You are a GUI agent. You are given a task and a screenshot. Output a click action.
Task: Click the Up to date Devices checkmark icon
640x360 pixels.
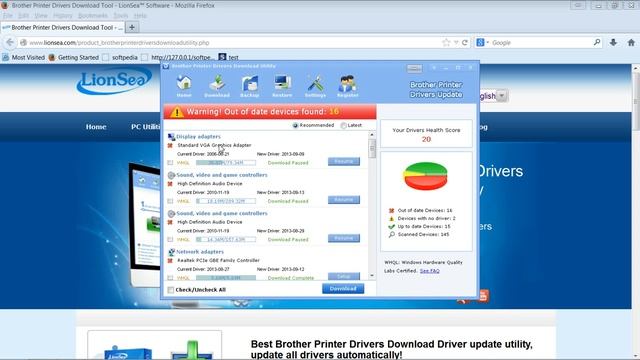tap(391, 227)
